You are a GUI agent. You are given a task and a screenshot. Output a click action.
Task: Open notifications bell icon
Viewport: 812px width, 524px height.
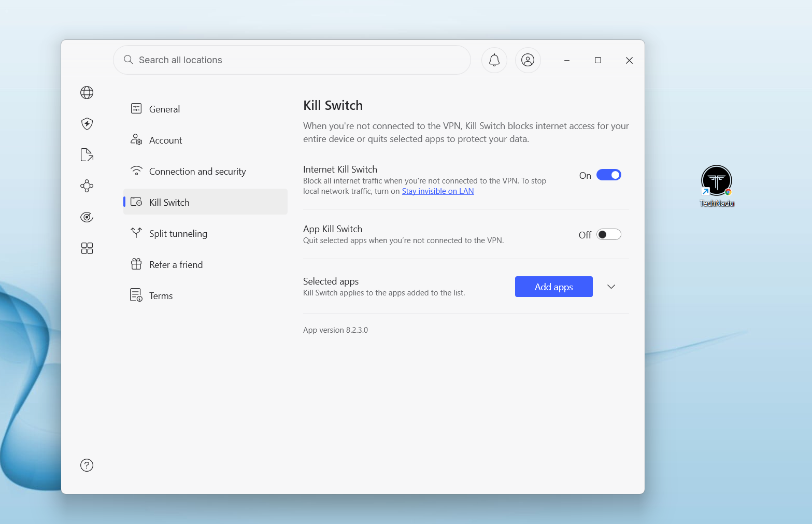coord(494,60)
